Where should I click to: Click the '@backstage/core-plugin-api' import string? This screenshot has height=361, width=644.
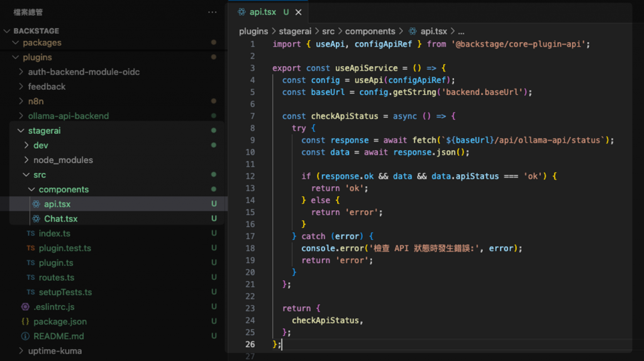tap(518, 44)
